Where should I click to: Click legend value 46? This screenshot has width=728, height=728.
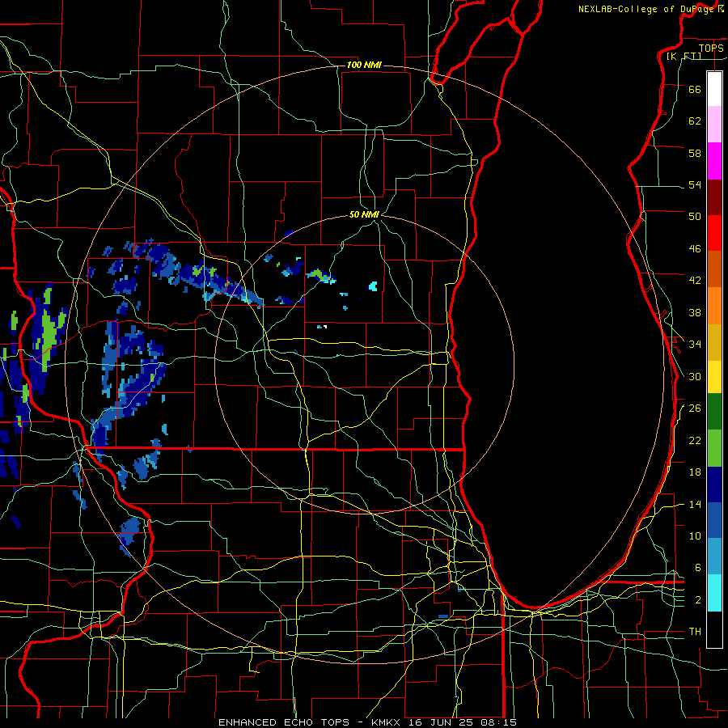[695, 248]
